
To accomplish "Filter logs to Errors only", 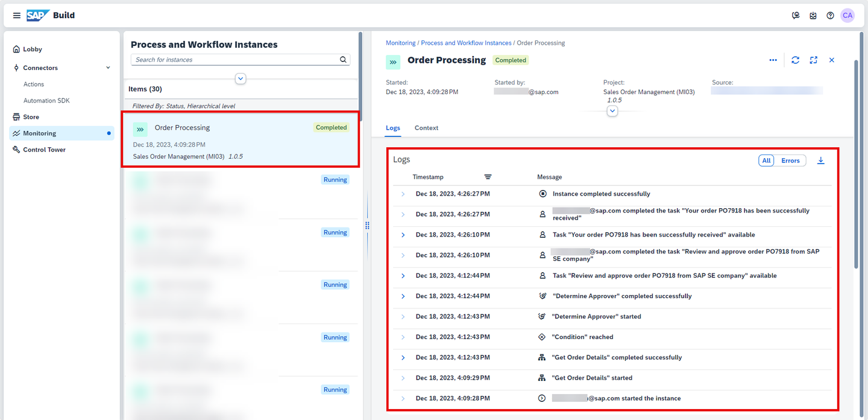I will (790, 161).
